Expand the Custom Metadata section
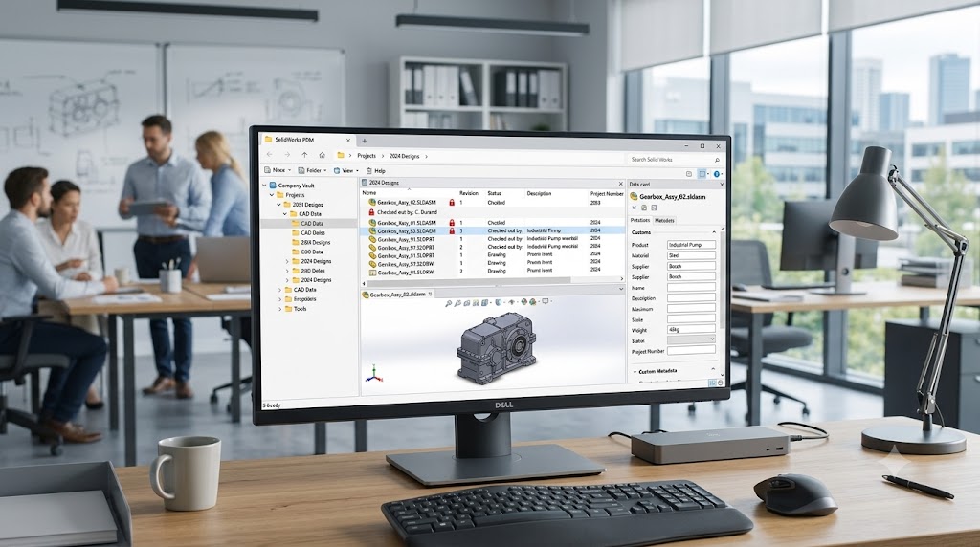 (x=635, y=372)
